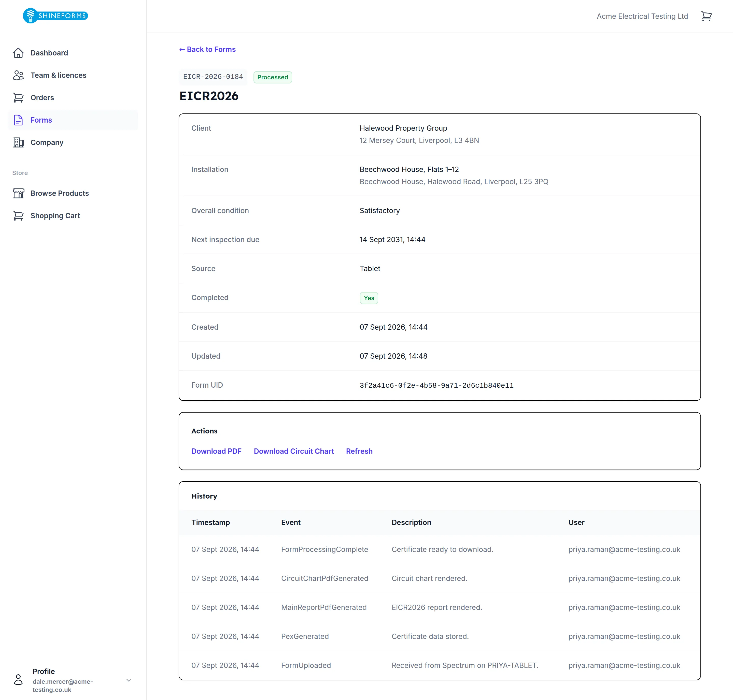This screenshot has width=733, height=700.
Task: Go back via Back to Forms link
Action: 207,49
